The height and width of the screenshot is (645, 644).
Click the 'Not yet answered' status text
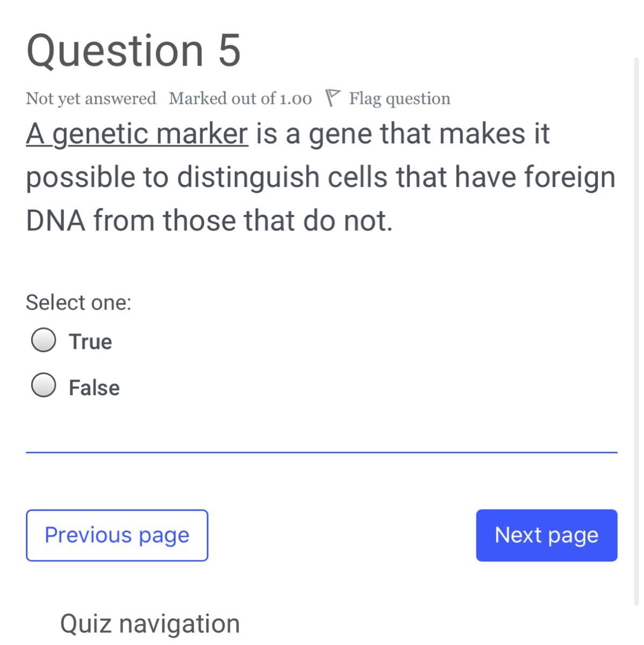[91, 99]
